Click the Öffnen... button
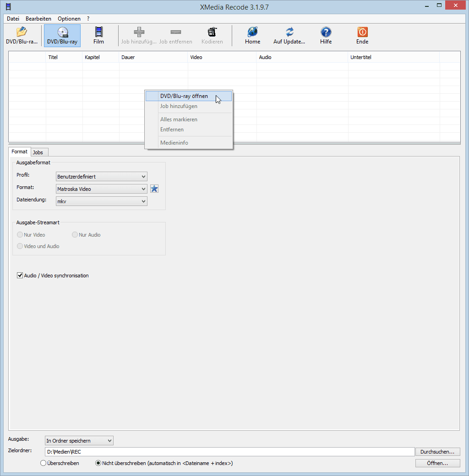 click(437, 463)
